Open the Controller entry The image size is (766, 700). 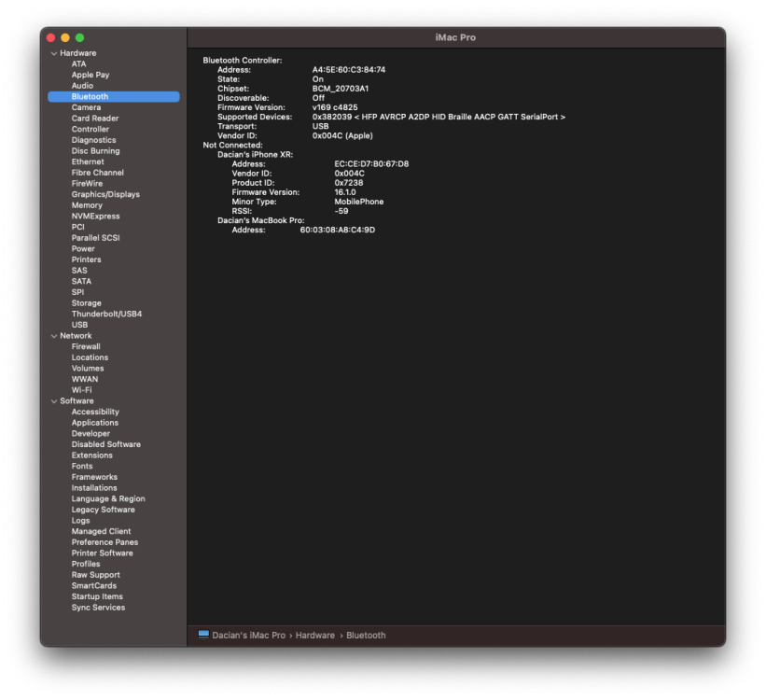90,129
